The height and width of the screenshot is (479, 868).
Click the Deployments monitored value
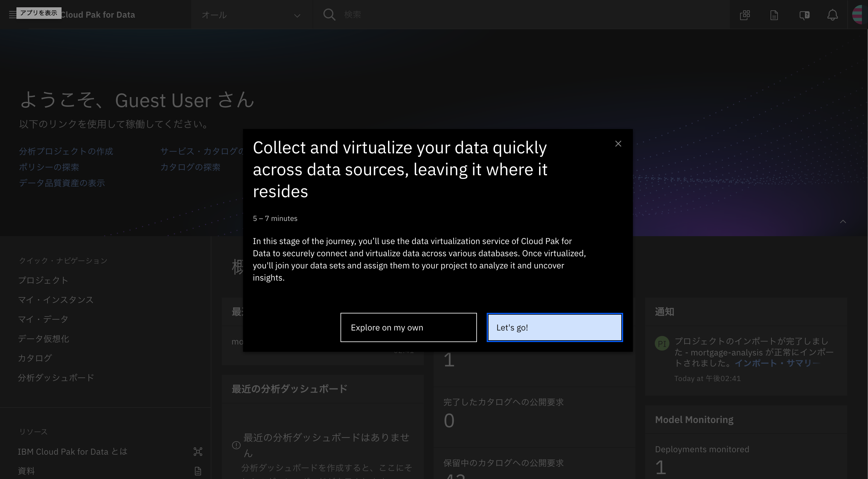point(660,467)
